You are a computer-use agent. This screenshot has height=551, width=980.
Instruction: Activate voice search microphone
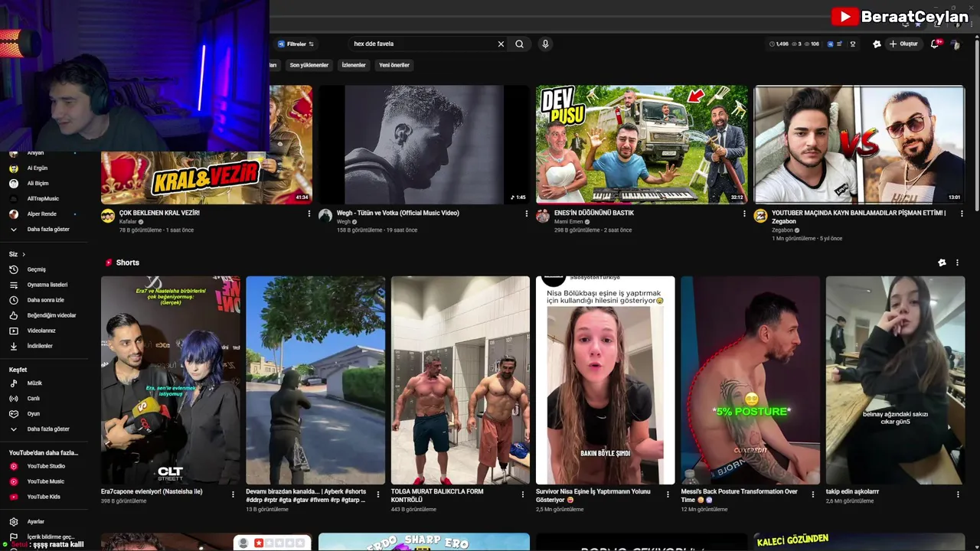click(x=545, y=44)
